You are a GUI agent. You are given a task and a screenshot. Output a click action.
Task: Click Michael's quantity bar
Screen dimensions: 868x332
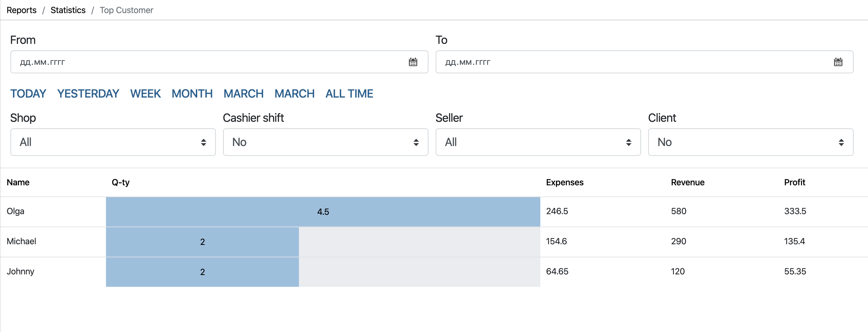click(202, 242)
